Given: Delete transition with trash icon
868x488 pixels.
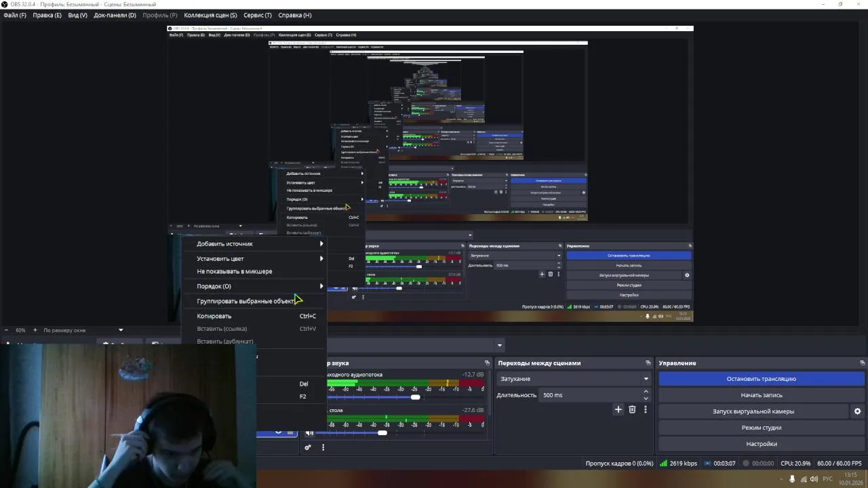Looking at the screenshot, I should coord(632,409).
